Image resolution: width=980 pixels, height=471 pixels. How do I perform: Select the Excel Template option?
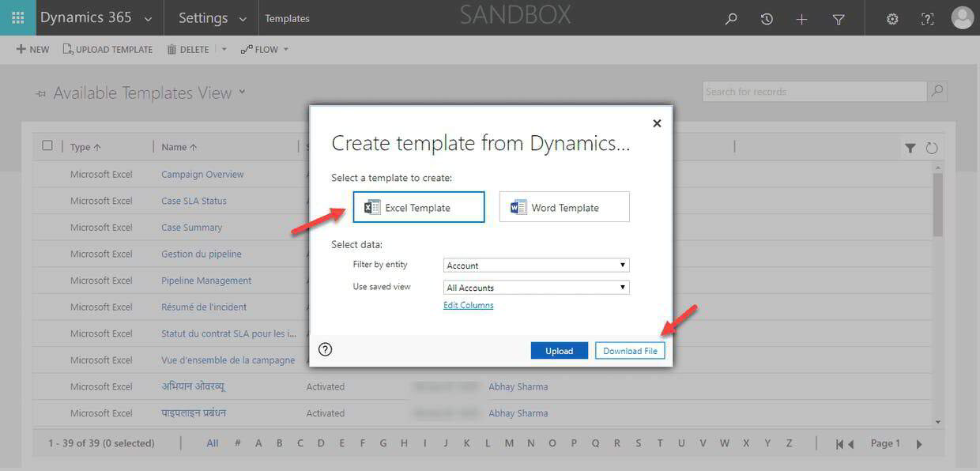[418, 207]
